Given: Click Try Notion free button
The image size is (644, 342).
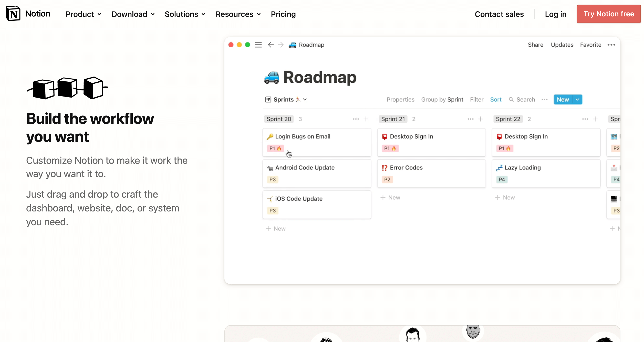Looking at the screenshot, I should (609, 14).
